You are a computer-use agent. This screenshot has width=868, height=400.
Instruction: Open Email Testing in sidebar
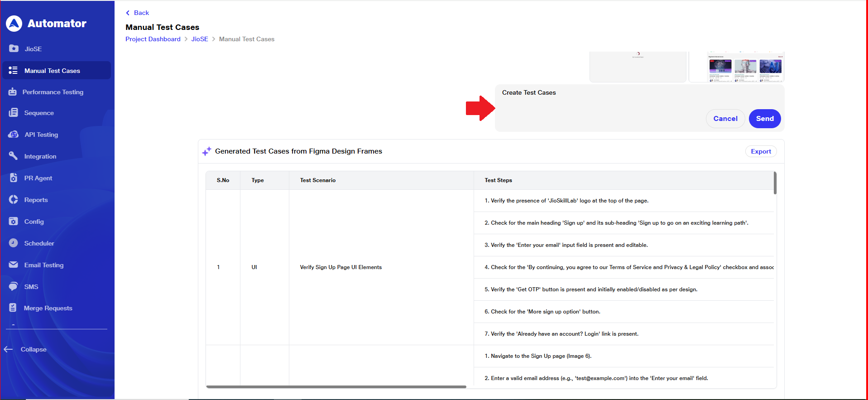coord(44,265)
